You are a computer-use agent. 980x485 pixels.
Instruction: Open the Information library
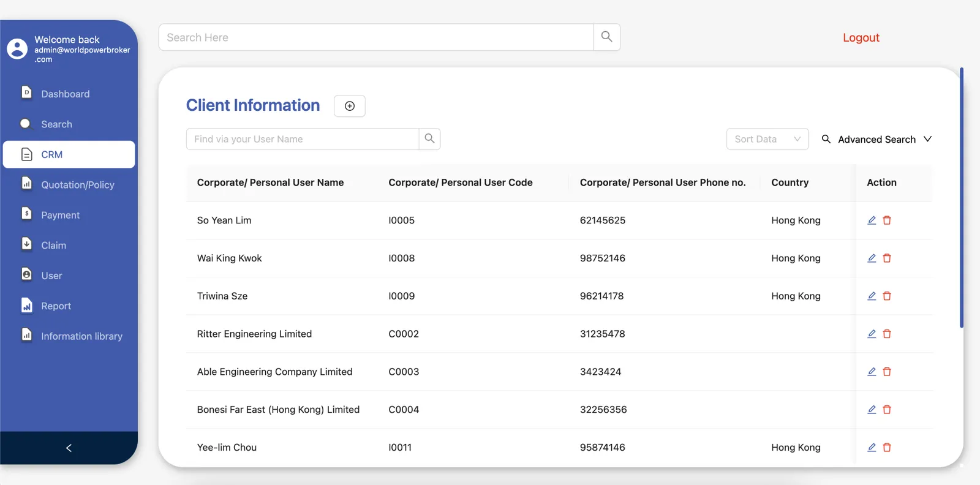(x=69, y=336)
